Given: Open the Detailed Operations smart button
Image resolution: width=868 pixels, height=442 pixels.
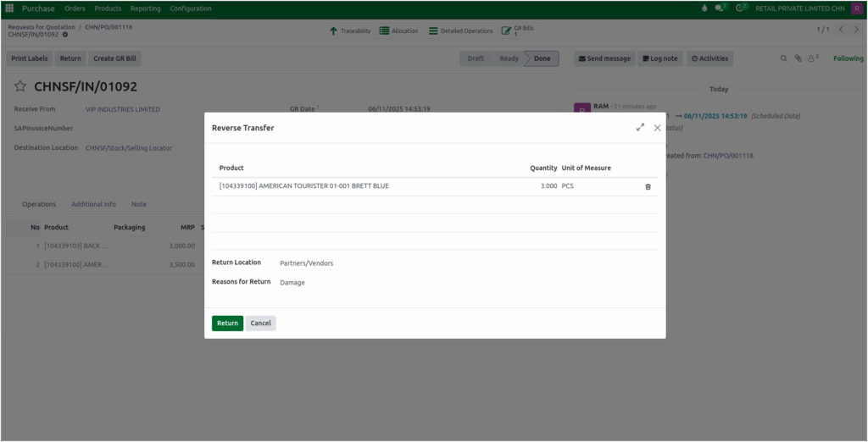Looking at the screenshot, I should [460, 31].
